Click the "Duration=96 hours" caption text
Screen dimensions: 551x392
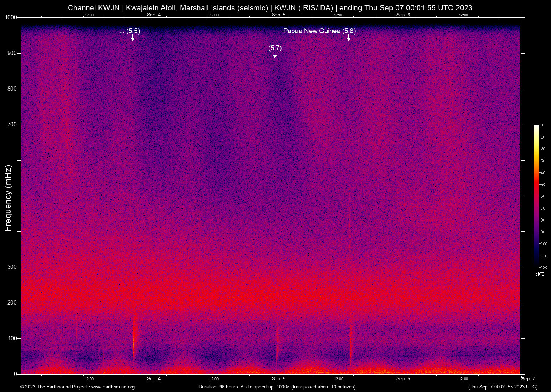click(278, 387)
